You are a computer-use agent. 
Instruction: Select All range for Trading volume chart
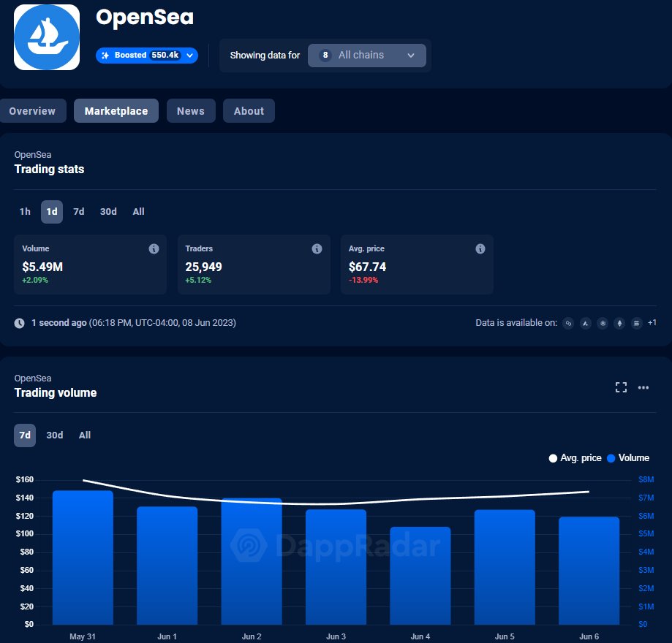85,435
